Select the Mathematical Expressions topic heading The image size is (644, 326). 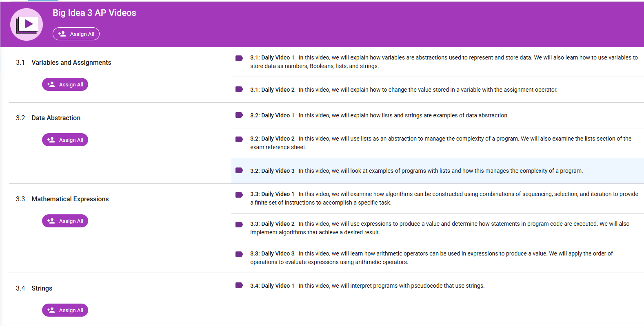[70, 199]
